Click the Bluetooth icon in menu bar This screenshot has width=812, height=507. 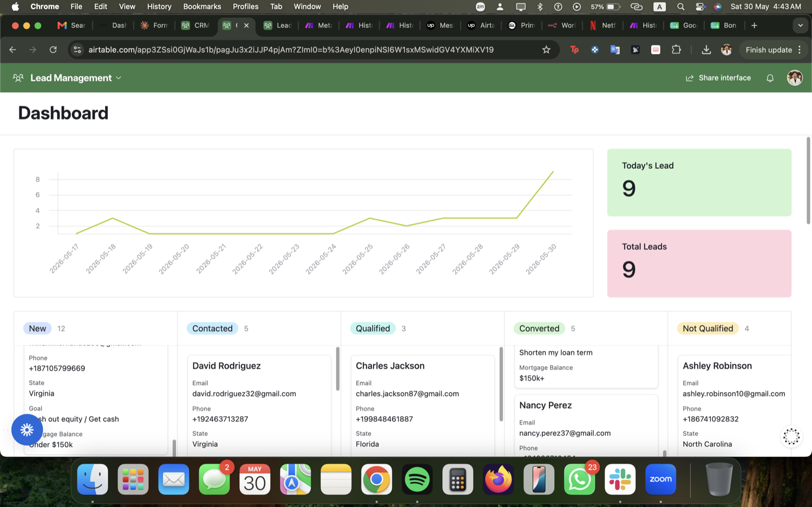point(540,6)
